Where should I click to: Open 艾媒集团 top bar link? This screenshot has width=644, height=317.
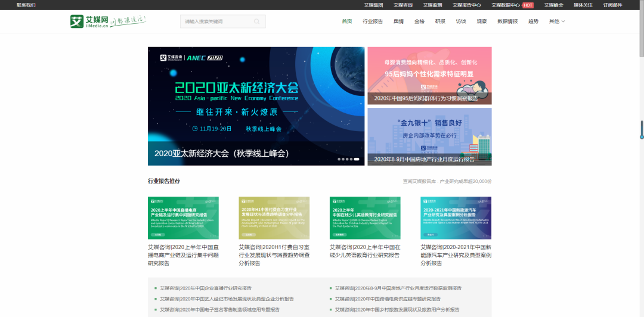374,5
